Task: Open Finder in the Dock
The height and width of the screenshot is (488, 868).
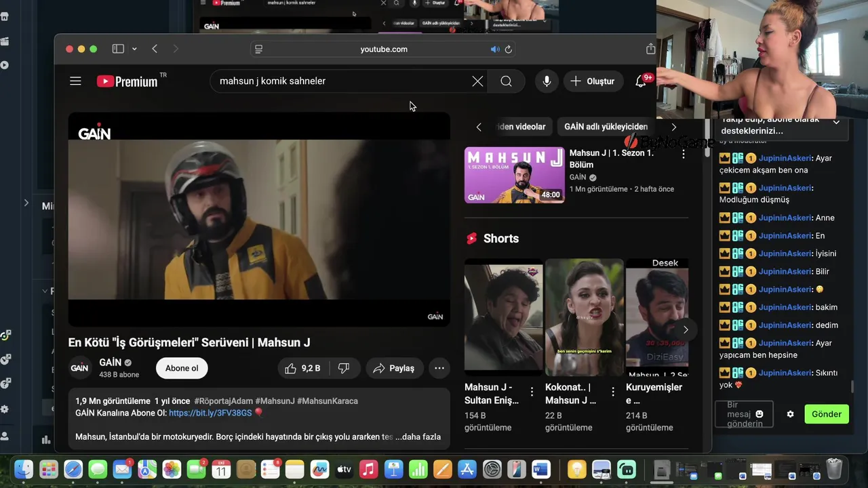Action: point(24,469)
